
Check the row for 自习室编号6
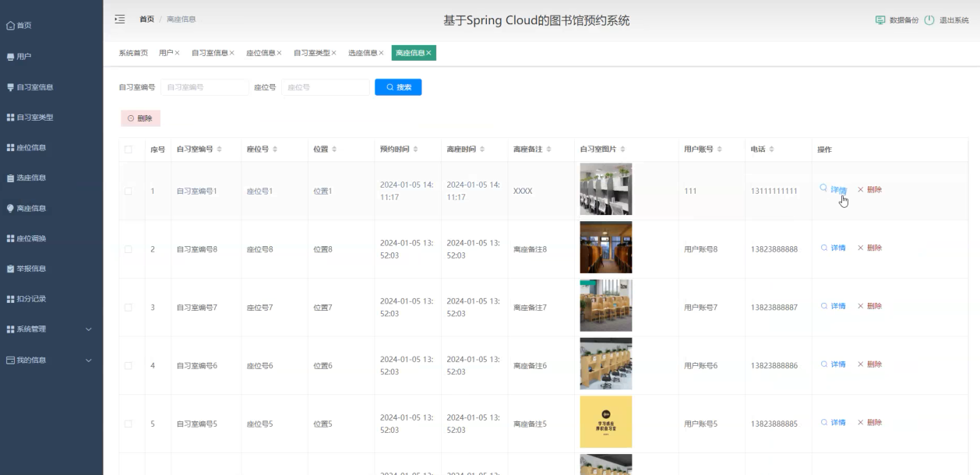click(129, 366)
